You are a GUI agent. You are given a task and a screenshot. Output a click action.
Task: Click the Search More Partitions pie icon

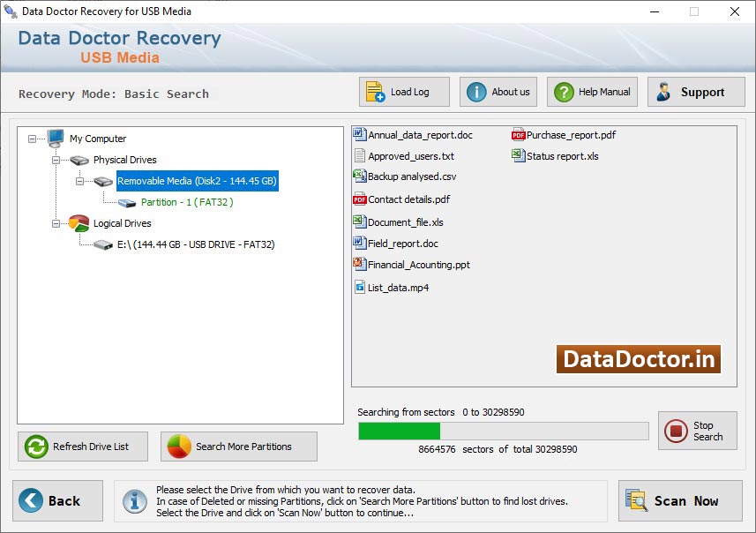click(179, 447)
